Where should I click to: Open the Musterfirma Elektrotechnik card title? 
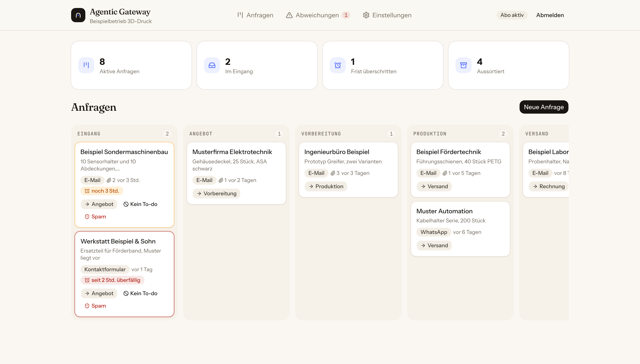(x=232, y=152)
